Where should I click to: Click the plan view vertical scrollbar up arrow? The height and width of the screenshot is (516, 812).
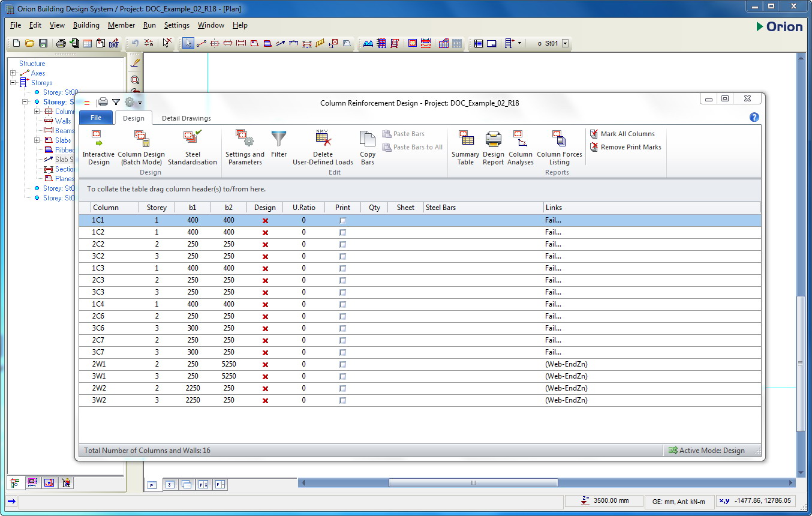(x=801, y=58)
